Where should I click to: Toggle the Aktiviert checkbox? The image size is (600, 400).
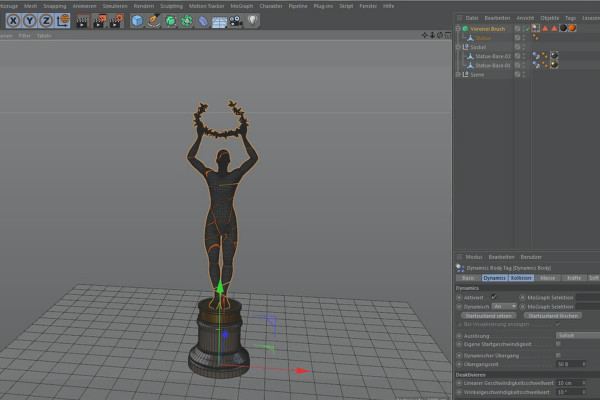494,297
